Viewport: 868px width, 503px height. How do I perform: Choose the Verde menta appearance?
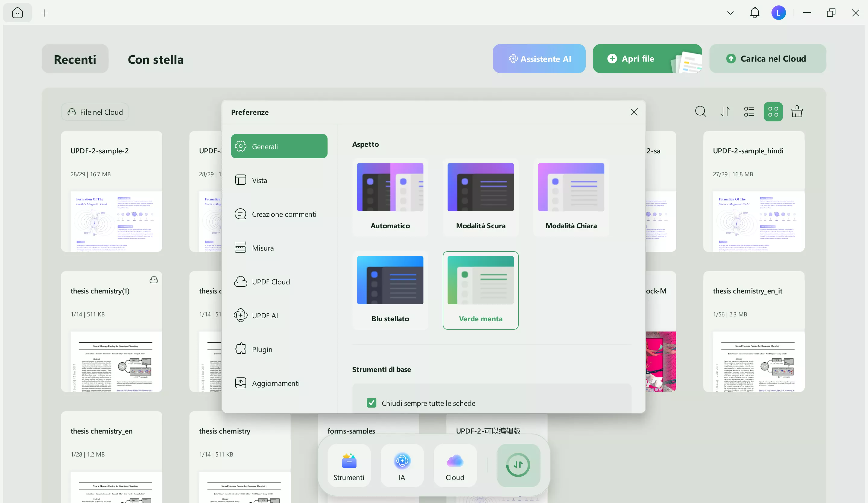(480, 290)
